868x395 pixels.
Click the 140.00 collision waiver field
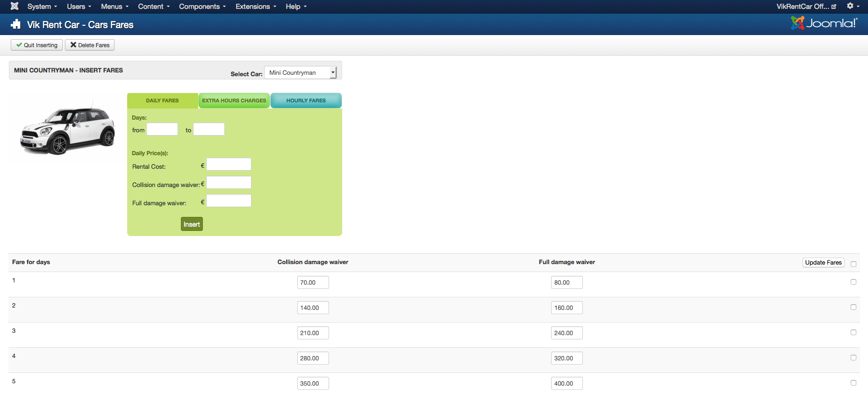[313, 308]
